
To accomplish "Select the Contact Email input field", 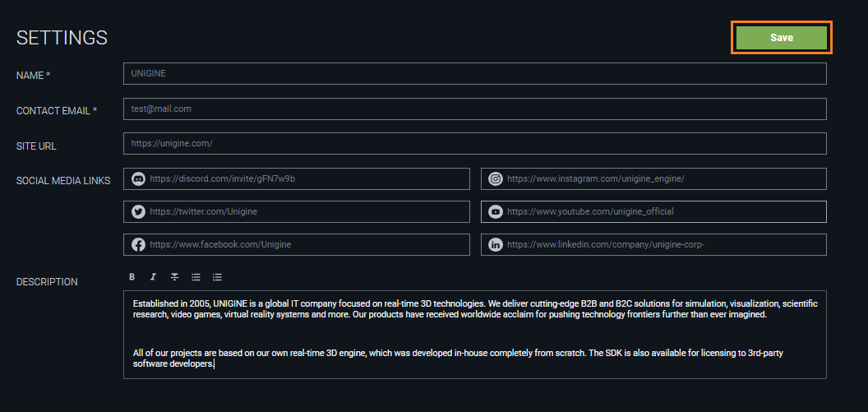I will pos(475,109).
